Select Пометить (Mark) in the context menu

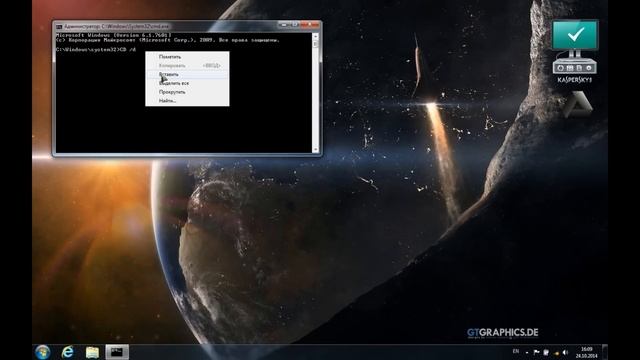(x=187, y=57)
